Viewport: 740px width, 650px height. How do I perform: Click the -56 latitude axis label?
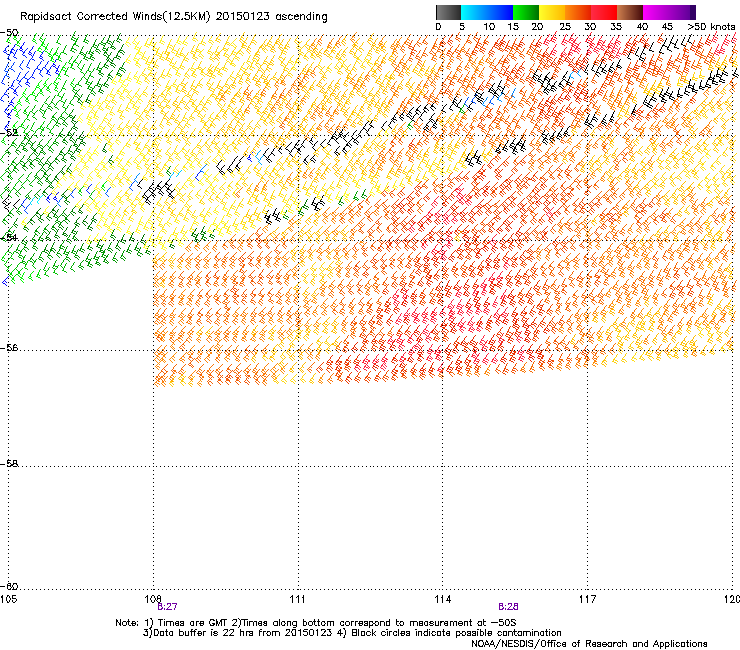click(9, 347)
